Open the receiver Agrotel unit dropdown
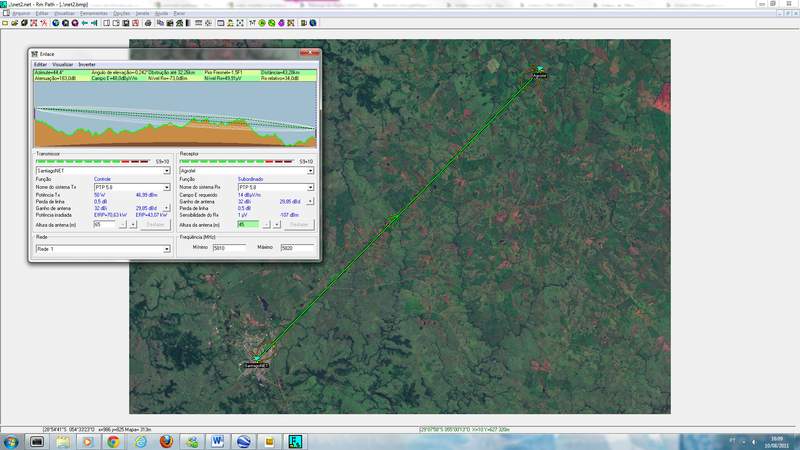 tap(310, 171)
